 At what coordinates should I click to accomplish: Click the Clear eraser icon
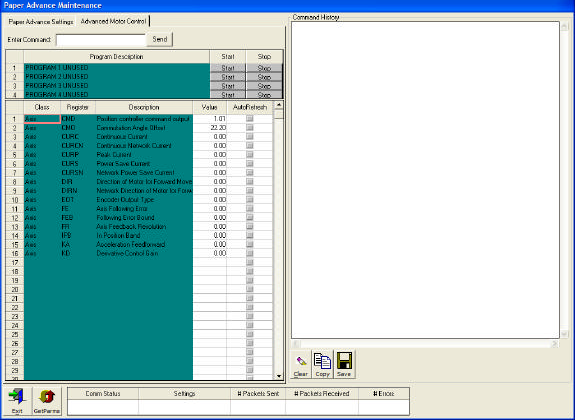pyautogui.click(x=301, y=362)
